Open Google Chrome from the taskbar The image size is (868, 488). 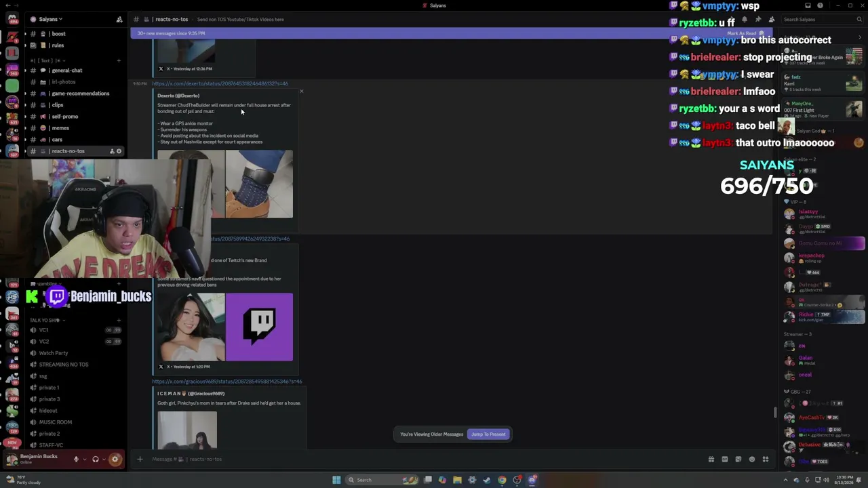(x=502, y=480)
